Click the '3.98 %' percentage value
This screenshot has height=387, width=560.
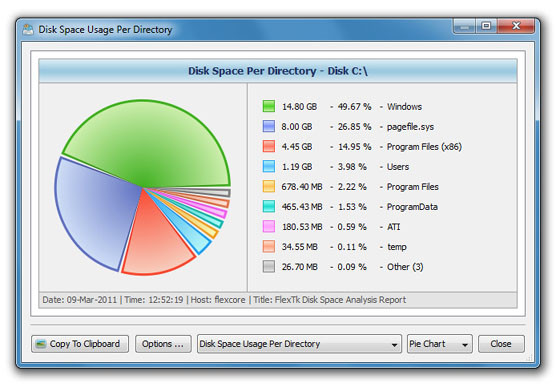coord(352,167)
